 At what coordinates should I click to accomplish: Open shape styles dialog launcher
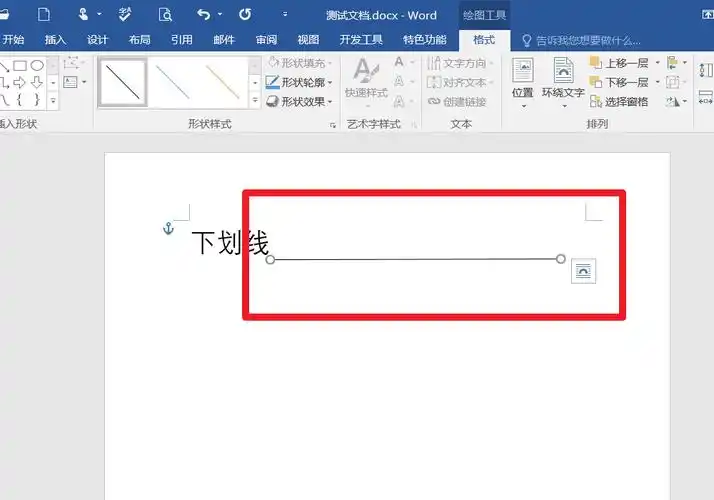point(333,125)
